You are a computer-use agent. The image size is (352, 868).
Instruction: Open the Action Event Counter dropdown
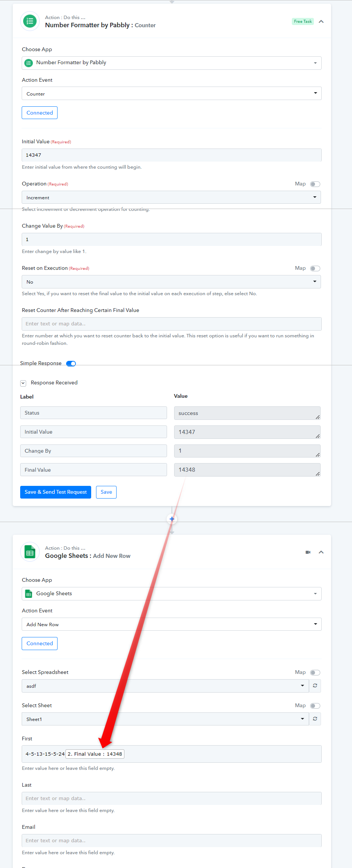172,93
